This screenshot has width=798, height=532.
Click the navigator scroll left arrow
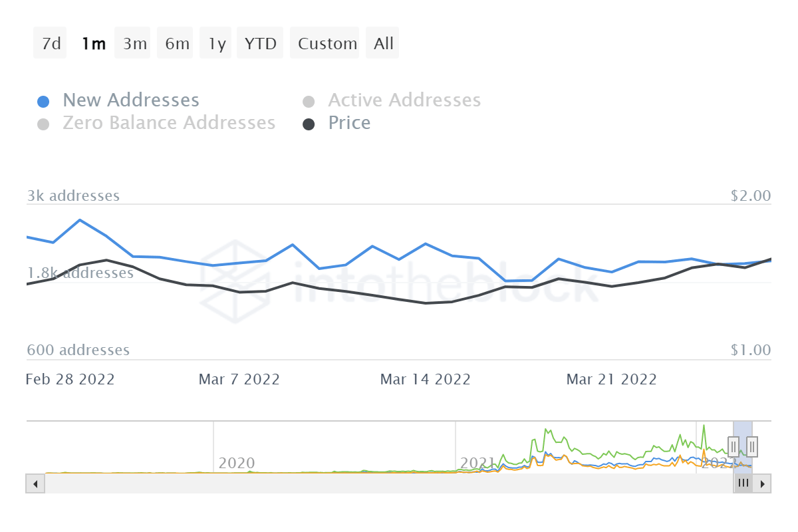[35, 483]
